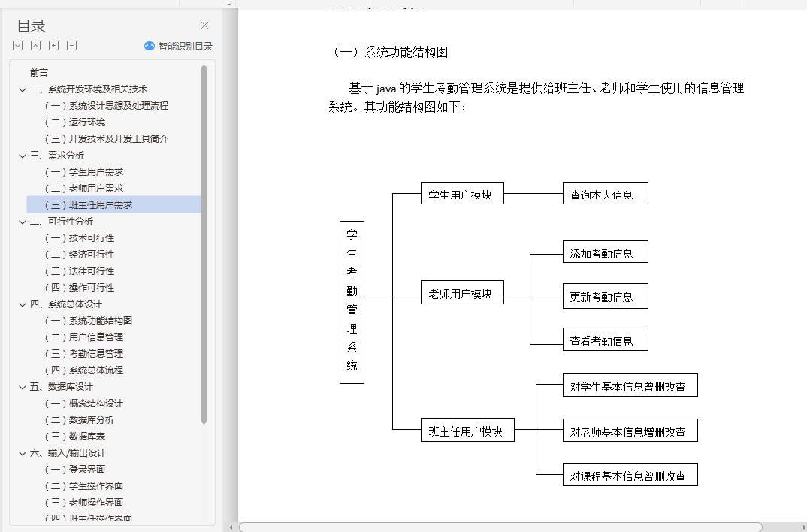Click the （一）系统功能结构图 heading in the document
The height and width of the screenshot is (532, 807).
coord(388,52)
